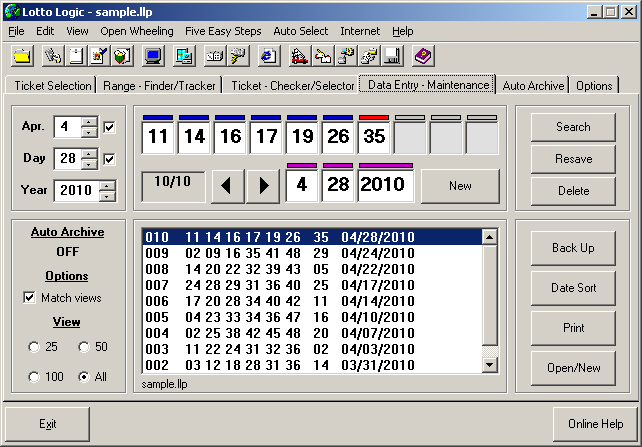
Task: Click the pointing hand toolbar icon
Action: [323, 56]
